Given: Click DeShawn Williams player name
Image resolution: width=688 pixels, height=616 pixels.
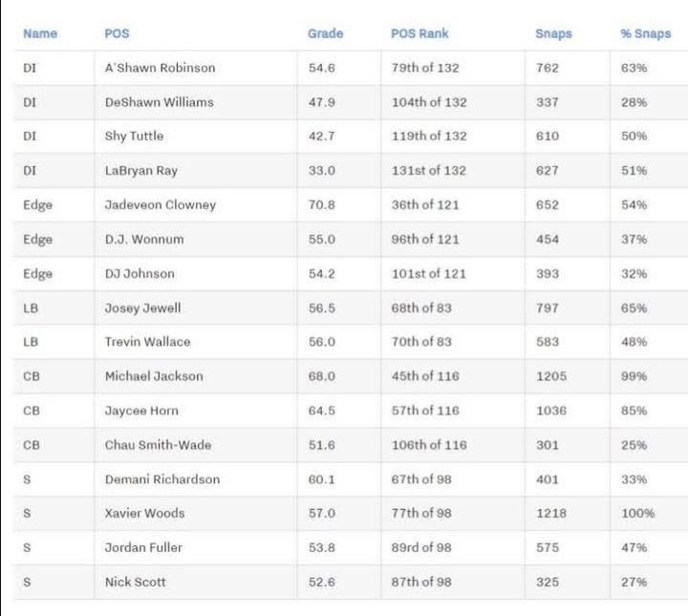Looking at the screenshot, I should pyautogui.click(x=159, y=102).
